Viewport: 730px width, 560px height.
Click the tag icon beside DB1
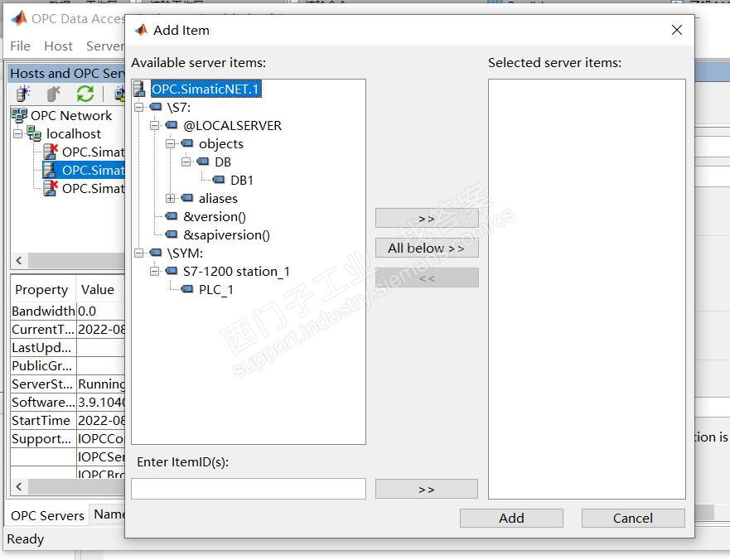coord(219,180)
